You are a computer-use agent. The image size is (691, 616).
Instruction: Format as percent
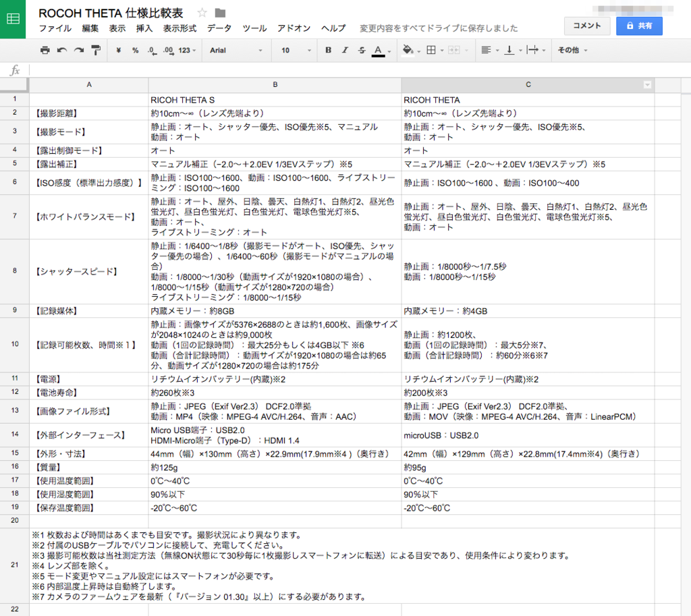[x=135, y=50]
